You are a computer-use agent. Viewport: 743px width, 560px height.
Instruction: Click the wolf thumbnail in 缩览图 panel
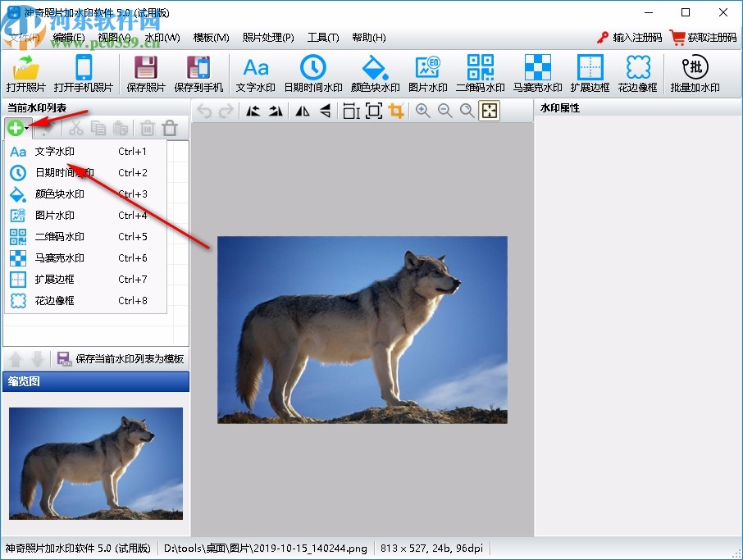(x=96, y=463)
